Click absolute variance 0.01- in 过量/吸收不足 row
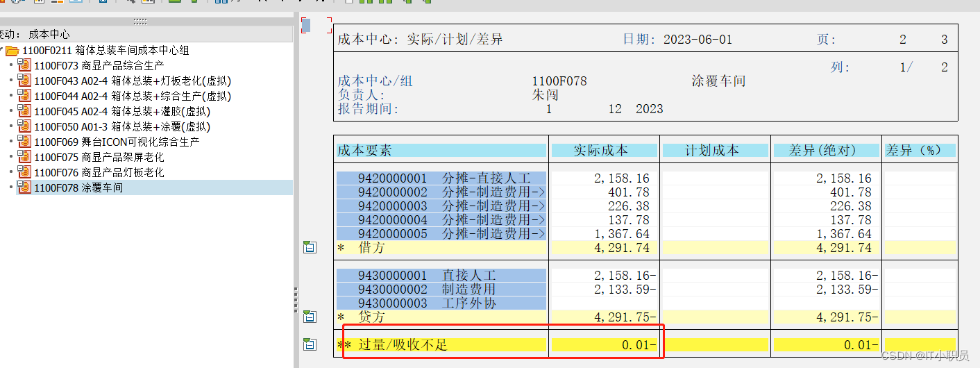The image size is (980, 368). pyautogui.click(x=861, y=345)
